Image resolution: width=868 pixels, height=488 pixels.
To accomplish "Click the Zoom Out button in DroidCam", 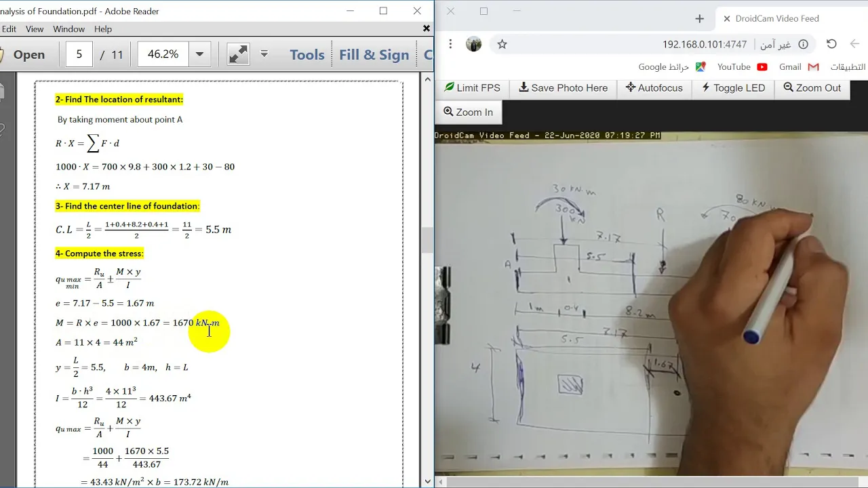I will (812, 87).
